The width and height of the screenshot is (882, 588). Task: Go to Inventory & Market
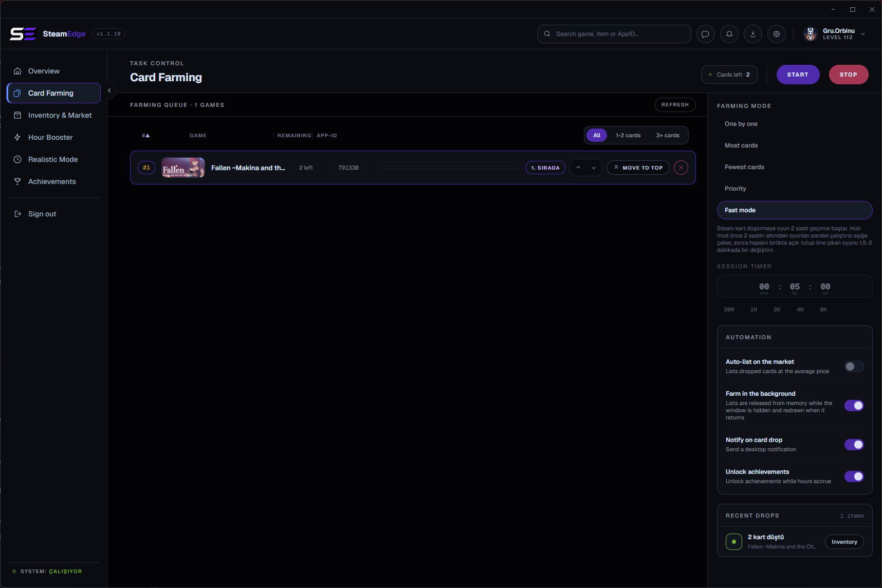53,115
